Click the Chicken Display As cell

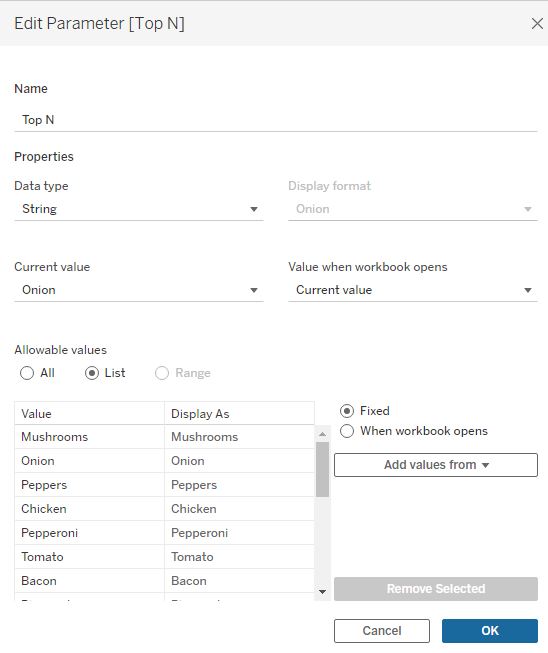pos(239,509)
